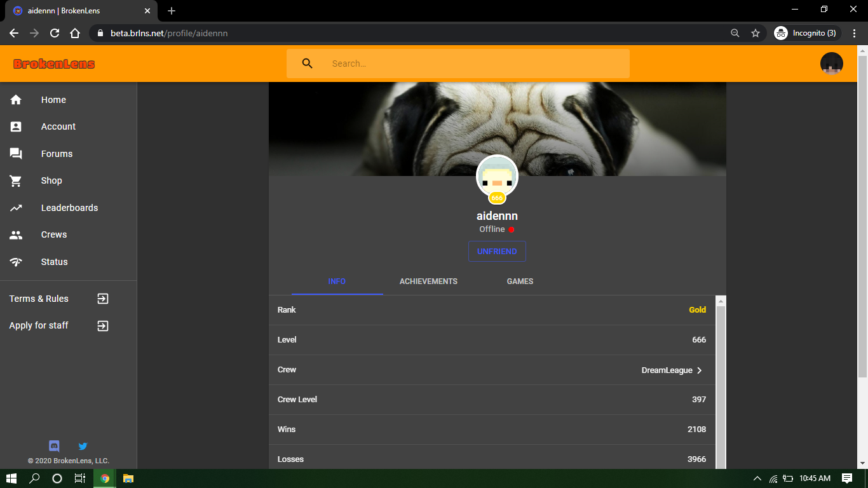The image size is (868, 488).
Task: Switch to the Achievements tab
Action: coord(428,281)
